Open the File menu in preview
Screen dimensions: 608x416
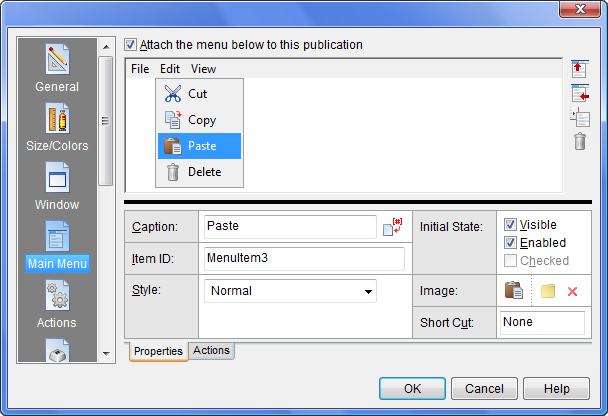pos(140,69)
